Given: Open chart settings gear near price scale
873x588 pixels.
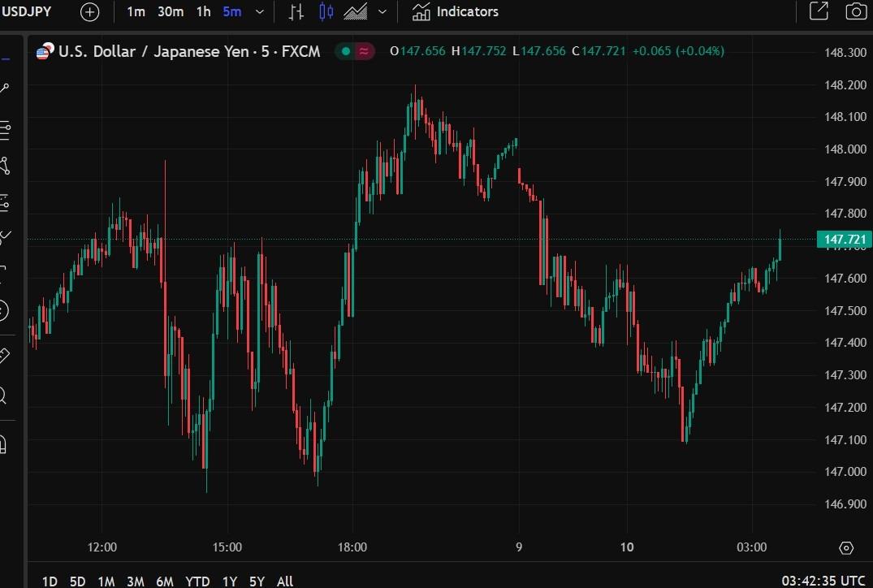Looking at the screenshot, I should click(x=846, y=548).
